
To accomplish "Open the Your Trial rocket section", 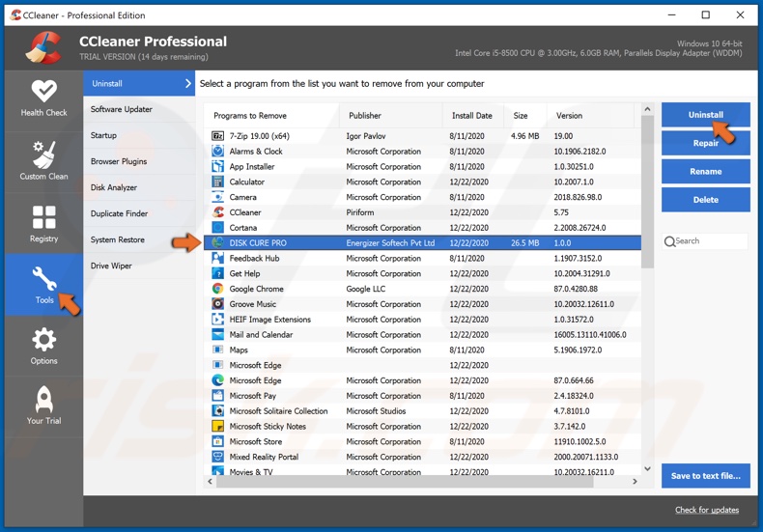I will (x=43, y=406).
